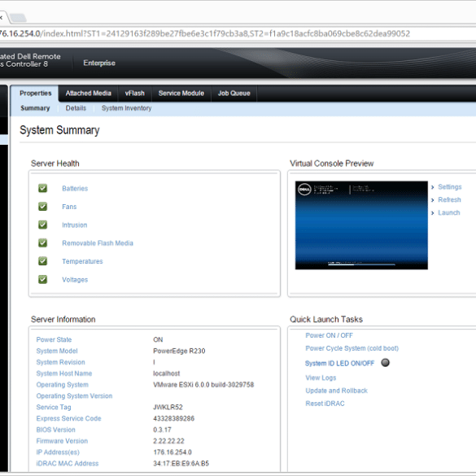Click the arrow icon next to Refresh
476x476 pixels.
[432, 199]
